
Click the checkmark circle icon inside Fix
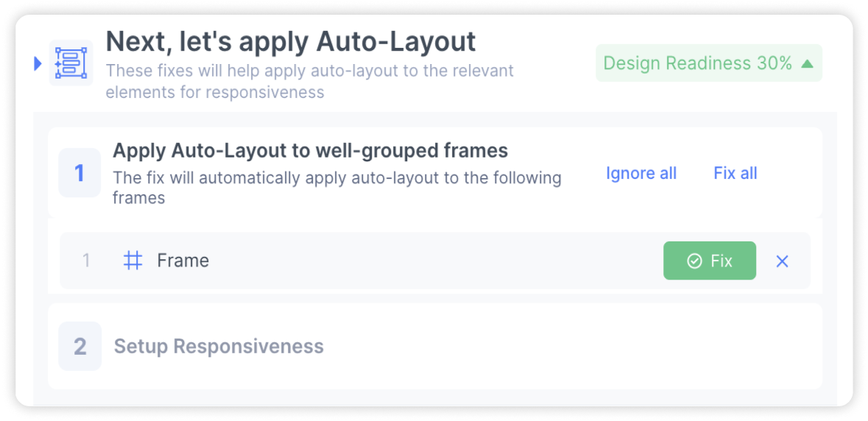pyautogui.click(x=694, y=261)
